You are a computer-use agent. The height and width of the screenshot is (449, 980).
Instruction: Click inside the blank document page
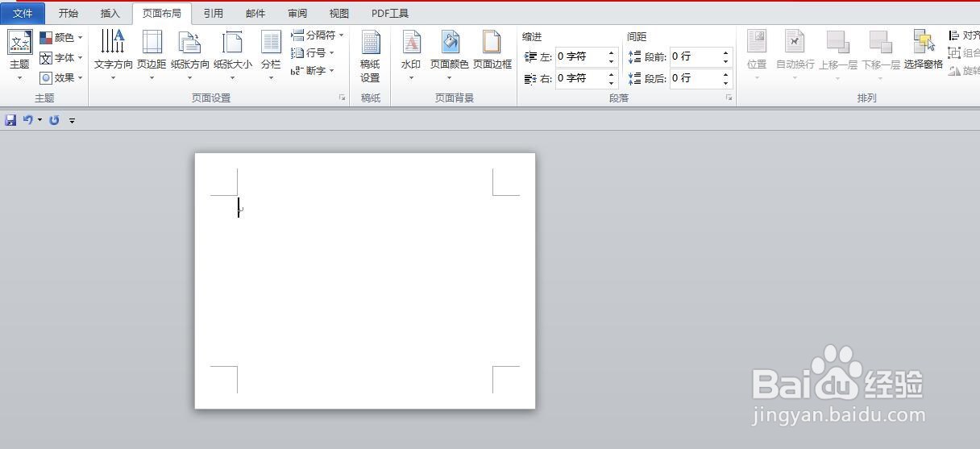click(x=365, y=281)
